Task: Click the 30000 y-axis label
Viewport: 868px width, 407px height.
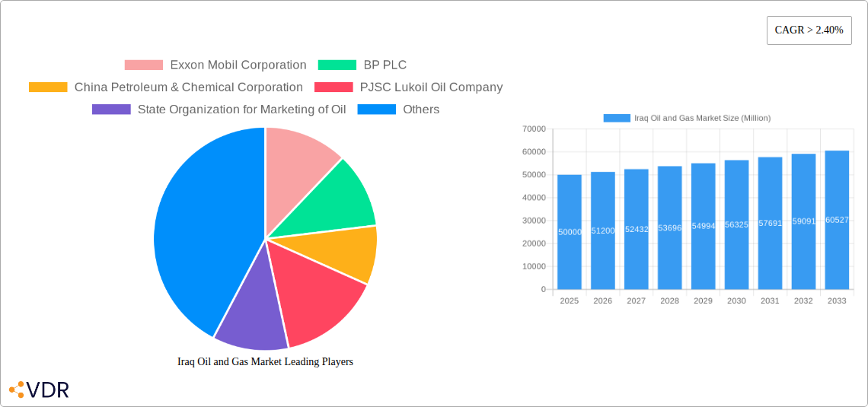Action: 534,221
